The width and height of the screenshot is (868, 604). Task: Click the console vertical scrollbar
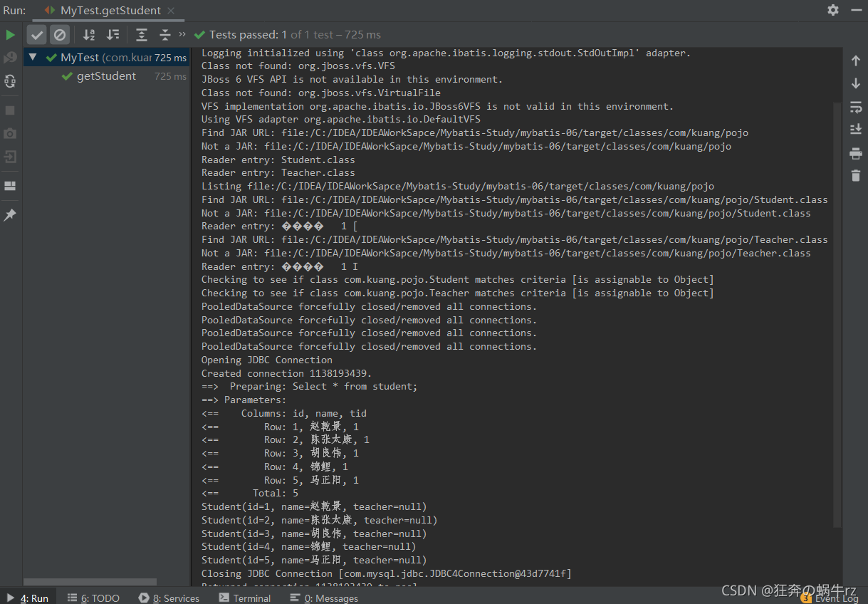pyautogui.click(x=838, y=313)
